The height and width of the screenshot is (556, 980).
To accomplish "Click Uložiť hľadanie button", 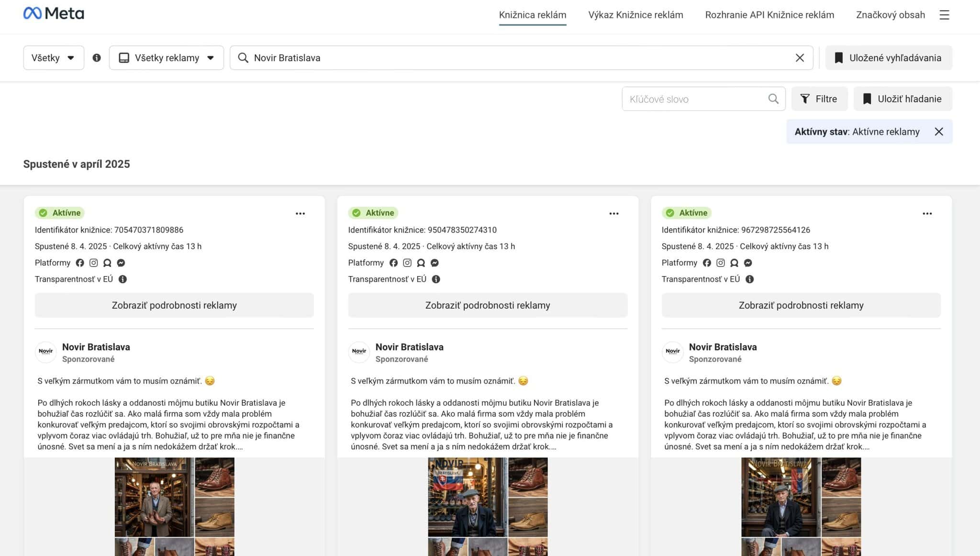I will [902, 99].
